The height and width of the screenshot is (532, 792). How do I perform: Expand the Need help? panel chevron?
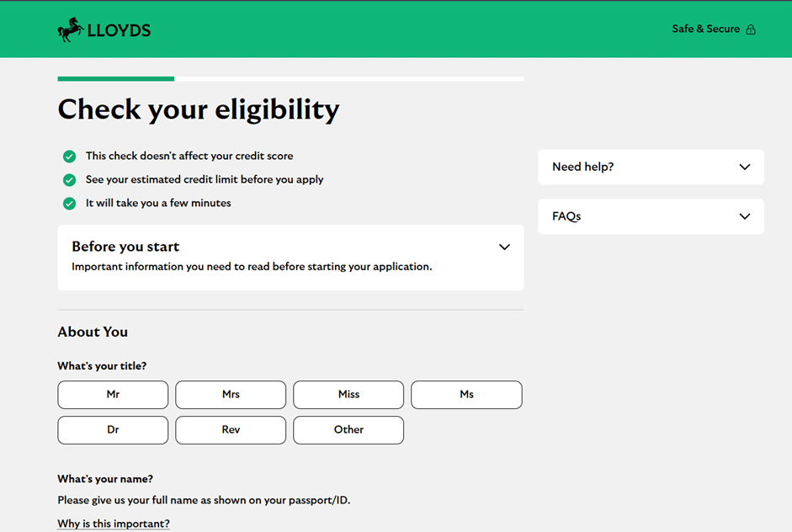coord(744,168)
